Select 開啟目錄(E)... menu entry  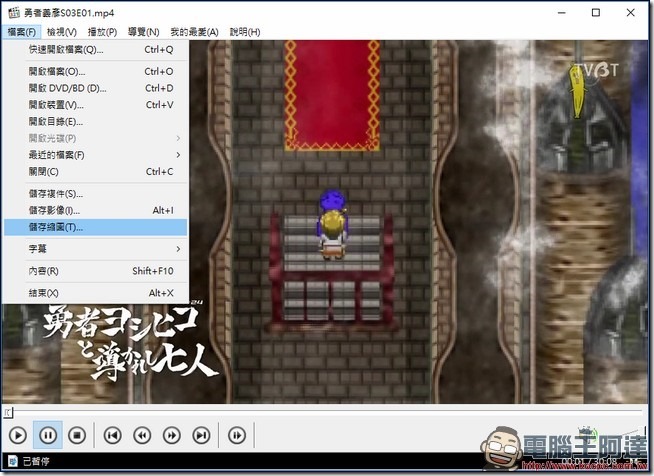96,121
